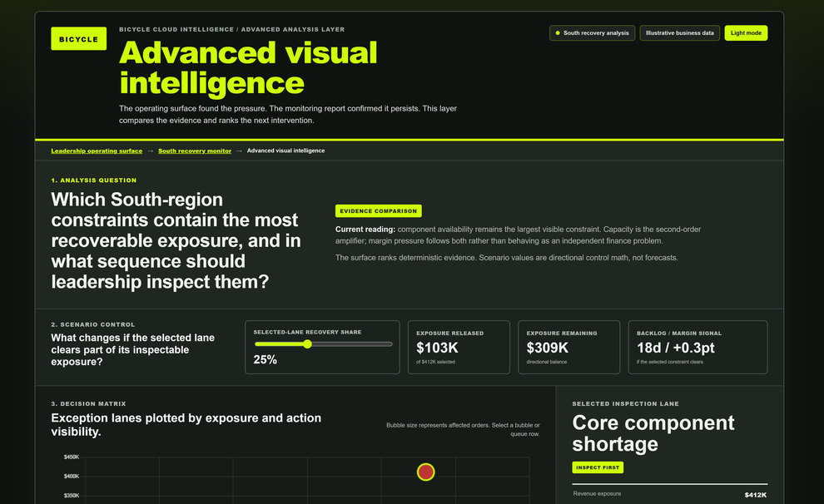
Task: Click the Exposure Released $103K card
Action: click(459, 347)
